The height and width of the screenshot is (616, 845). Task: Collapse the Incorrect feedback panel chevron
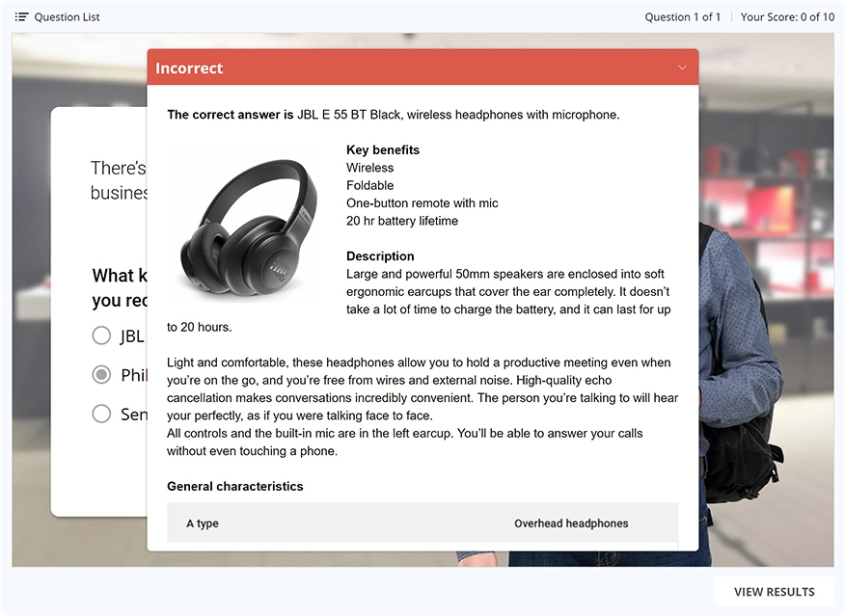click(x=682, y=68)
